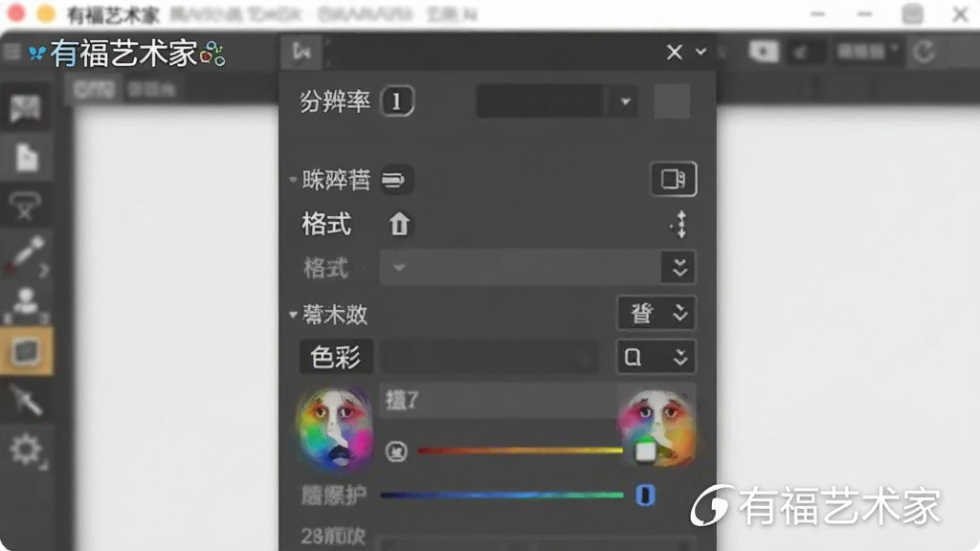Select the stamp figure tool in the sidebar

(26, 303)
